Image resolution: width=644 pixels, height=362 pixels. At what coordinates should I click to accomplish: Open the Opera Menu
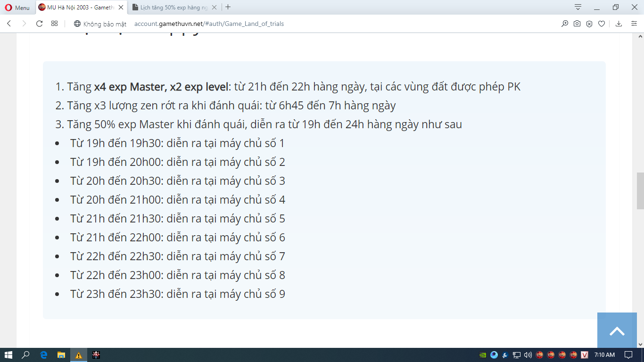click(x=17, y=8)
